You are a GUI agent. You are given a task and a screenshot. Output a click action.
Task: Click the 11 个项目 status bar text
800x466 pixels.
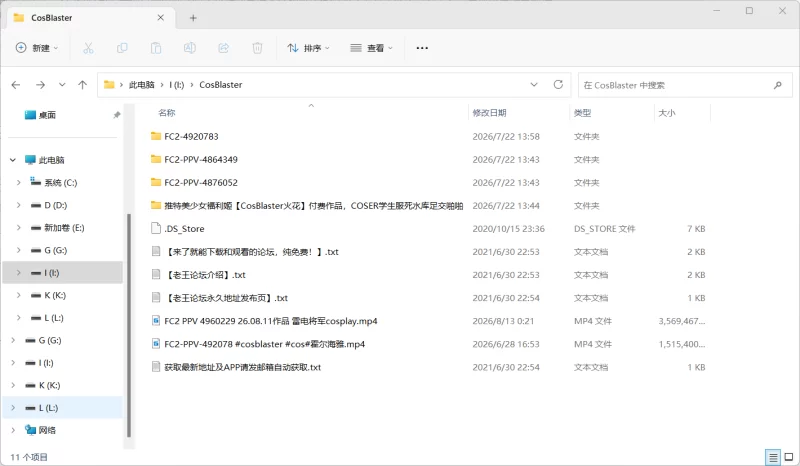(29, 457)
